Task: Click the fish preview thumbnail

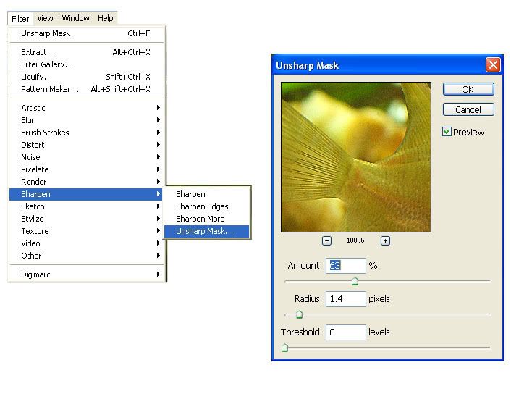Action: 355,157
